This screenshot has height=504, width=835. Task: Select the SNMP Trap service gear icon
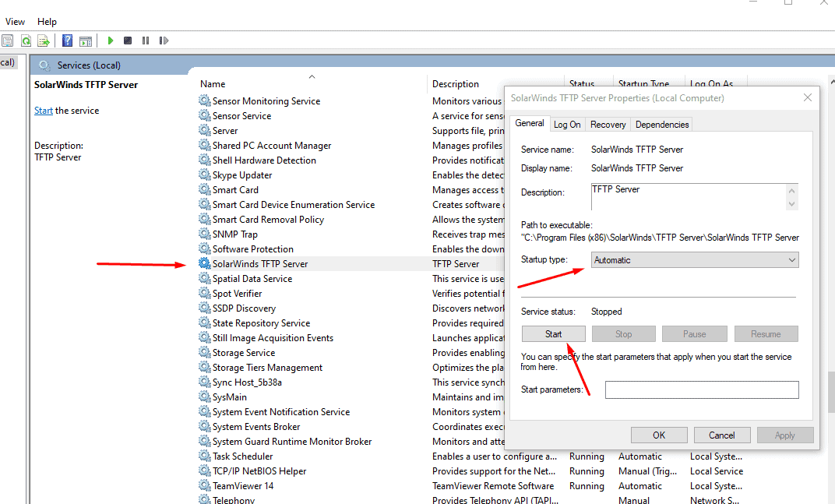(204, 234)
